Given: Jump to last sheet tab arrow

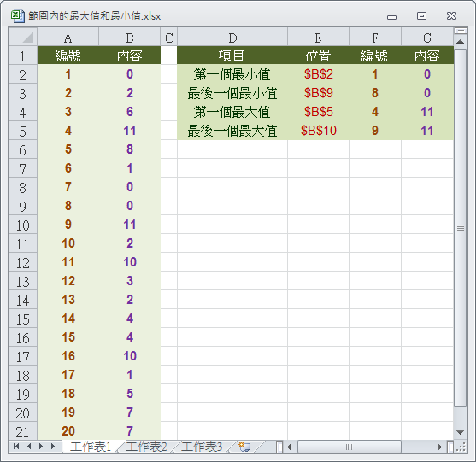Looking at the screenshot, I should point(54,447).
